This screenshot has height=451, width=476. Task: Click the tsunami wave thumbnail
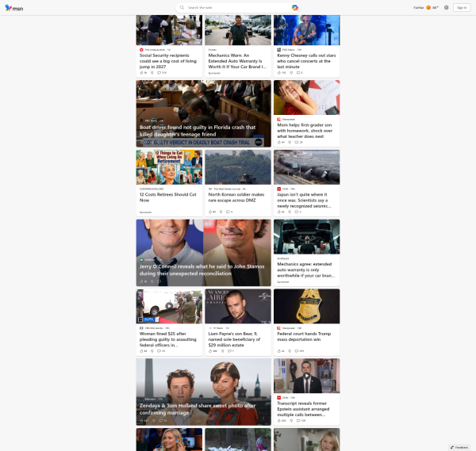click(306, 167)
